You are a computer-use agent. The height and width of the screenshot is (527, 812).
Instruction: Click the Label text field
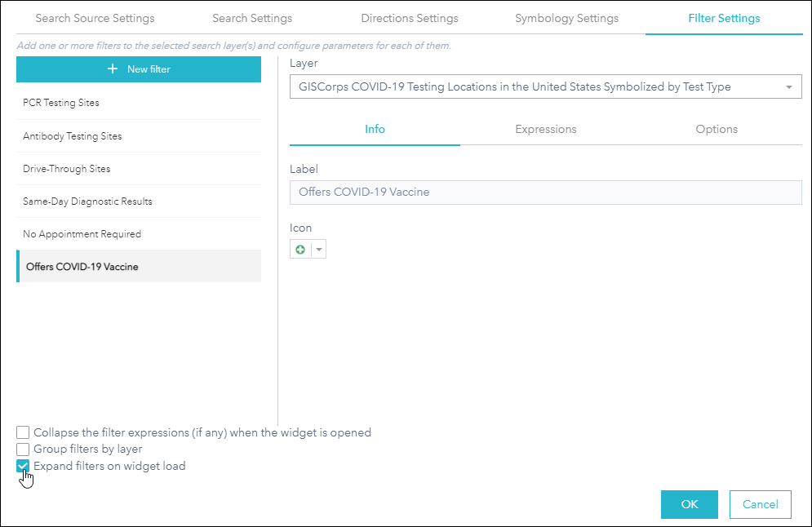545,193
